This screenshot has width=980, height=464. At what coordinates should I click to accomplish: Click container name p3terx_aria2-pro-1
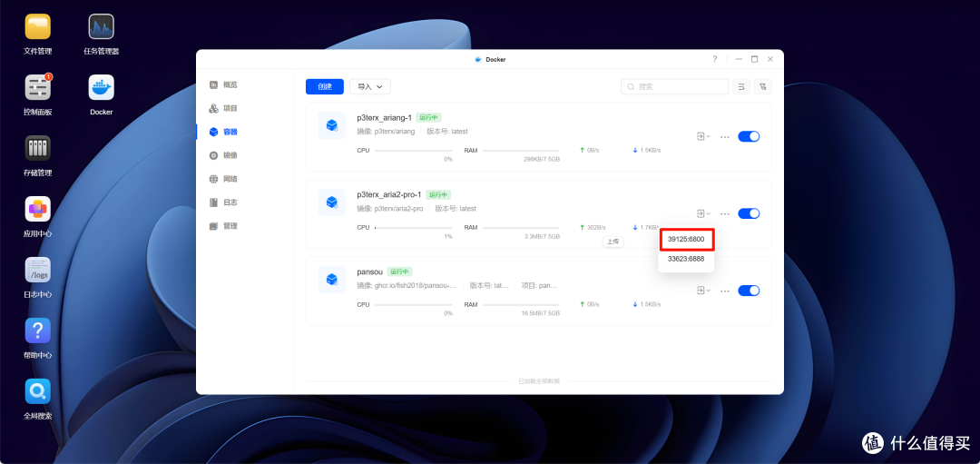(x=388, y=194)
